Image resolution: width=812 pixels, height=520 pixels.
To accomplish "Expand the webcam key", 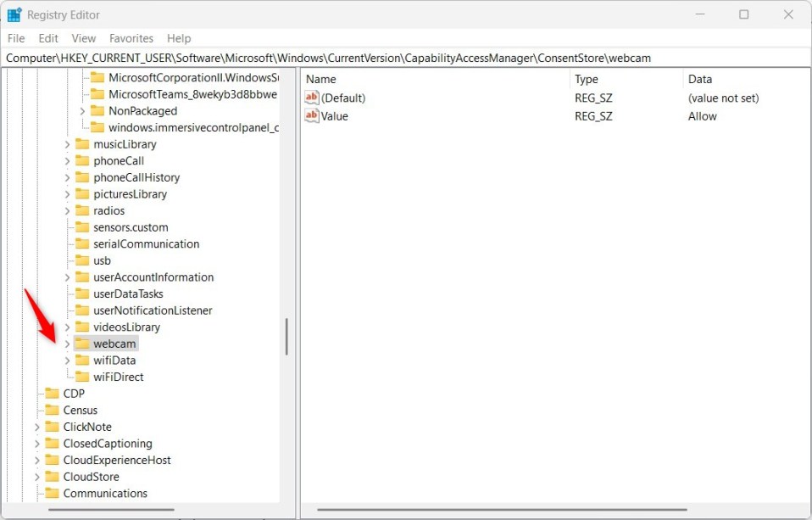I will pos(67,344).
